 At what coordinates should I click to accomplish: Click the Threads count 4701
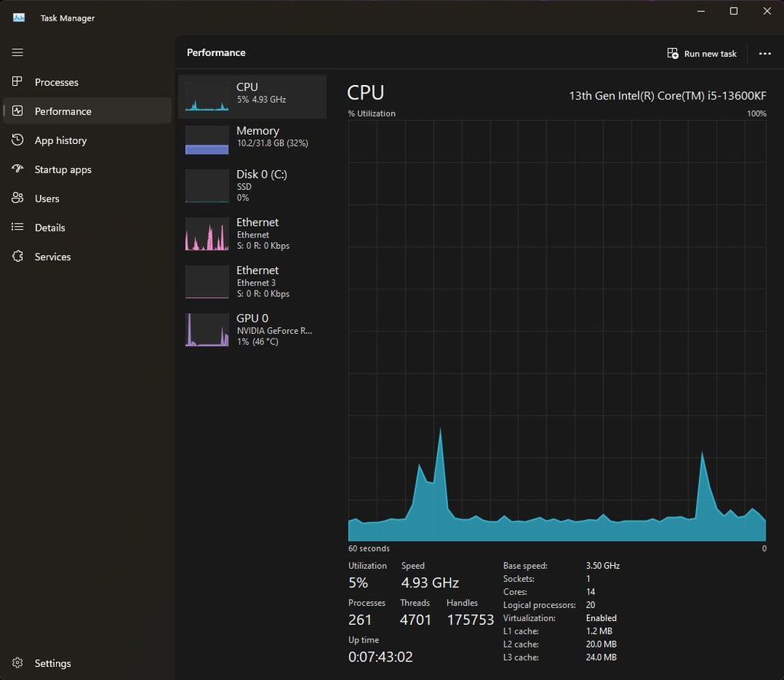pos(416,620)
